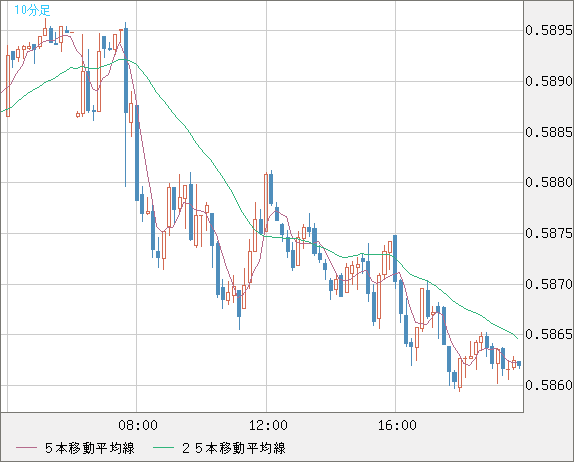Click the 0.5885 price axis label

click(549, 132)
